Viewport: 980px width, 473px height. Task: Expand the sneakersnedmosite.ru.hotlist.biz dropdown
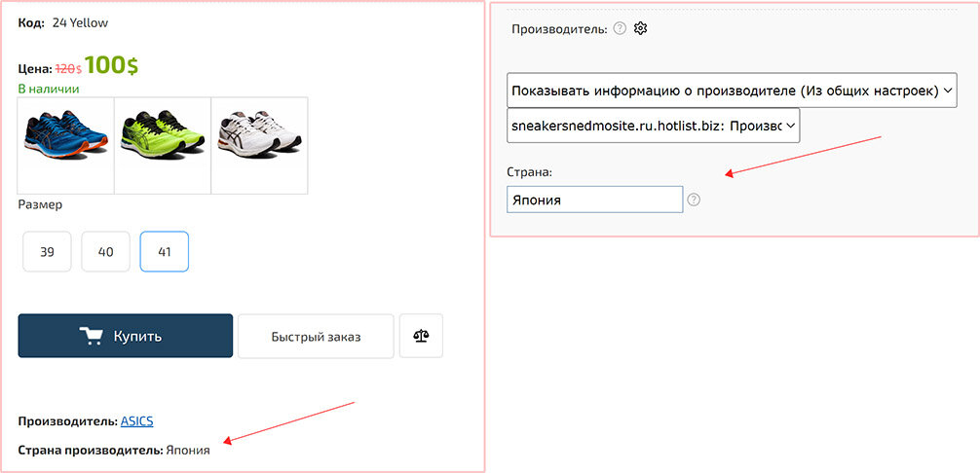[x=653, y=126]
